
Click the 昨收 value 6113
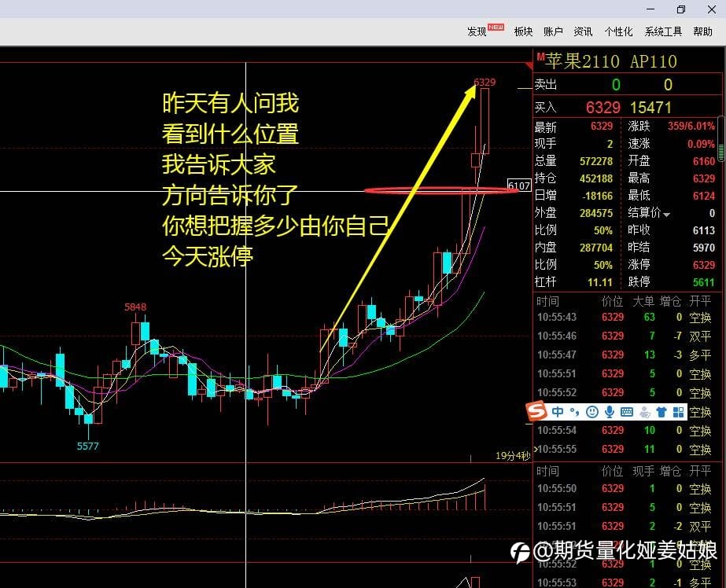point(704,230)
